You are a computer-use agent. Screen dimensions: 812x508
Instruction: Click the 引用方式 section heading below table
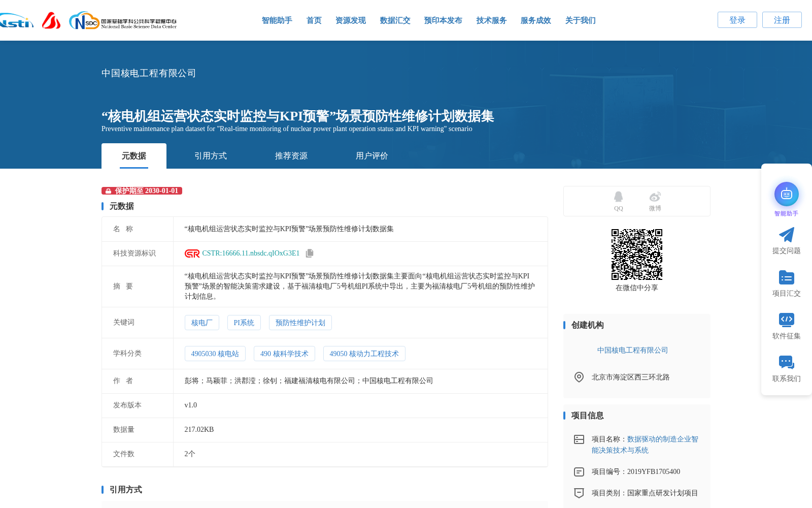click(x=126, y=490)
